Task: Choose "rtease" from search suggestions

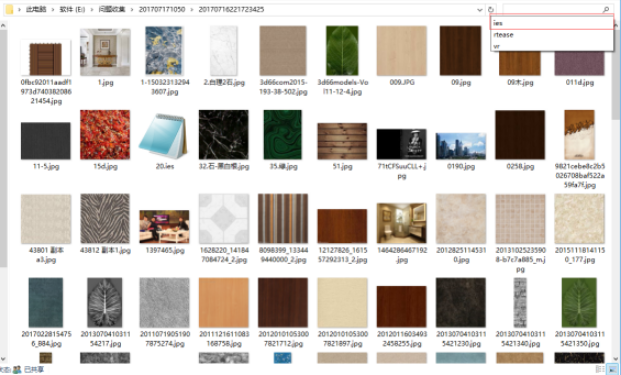Action: click(552, 35)
